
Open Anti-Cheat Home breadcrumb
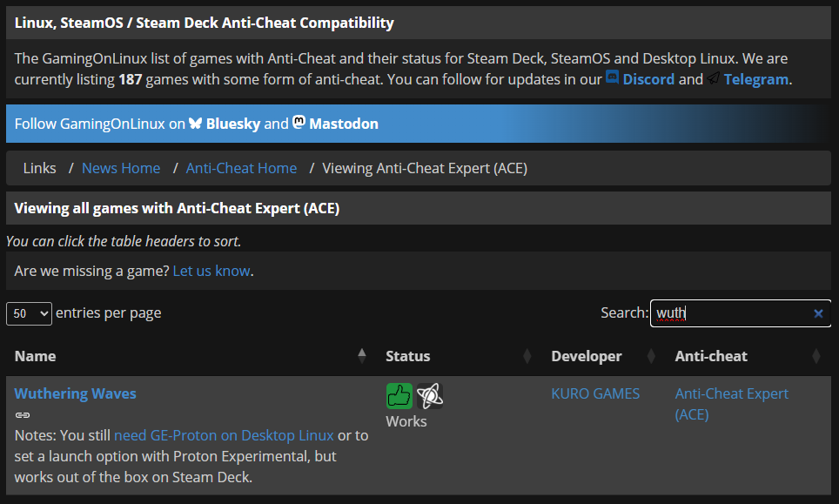[x=241, y=168]
